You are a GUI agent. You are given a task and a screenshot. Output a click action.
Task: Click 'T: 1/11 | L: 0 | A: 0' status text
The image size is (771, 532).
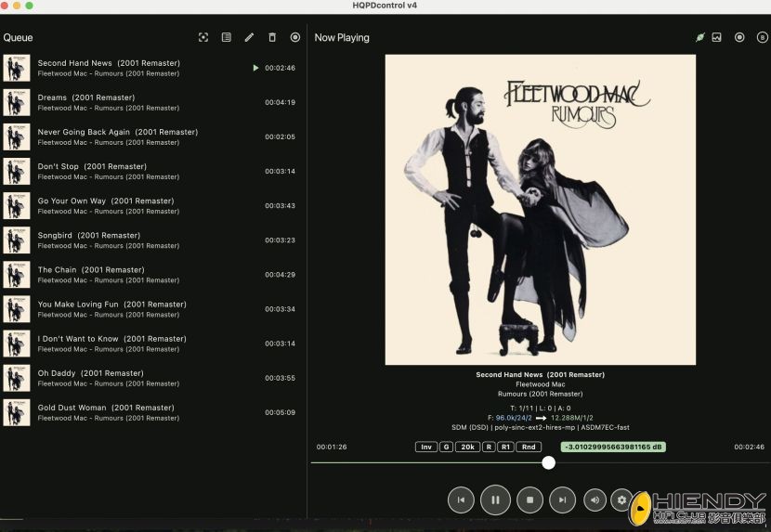tap(541, 409)
